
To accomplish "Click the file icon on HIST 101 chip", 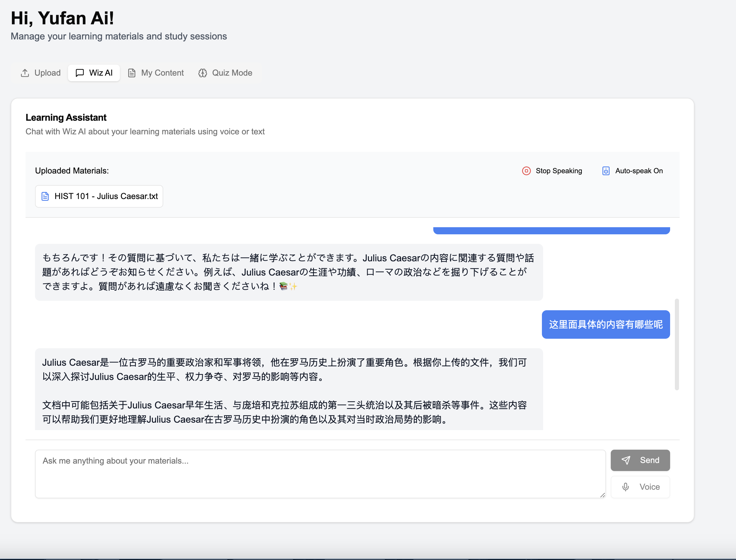I will 45,196.
